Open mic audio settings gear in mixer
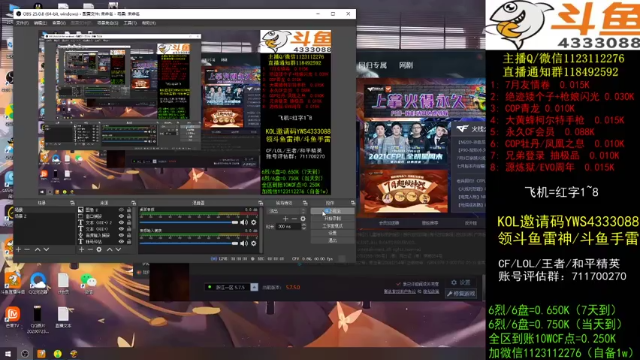Viewport: 640px width, 360px height. point(253,243)
